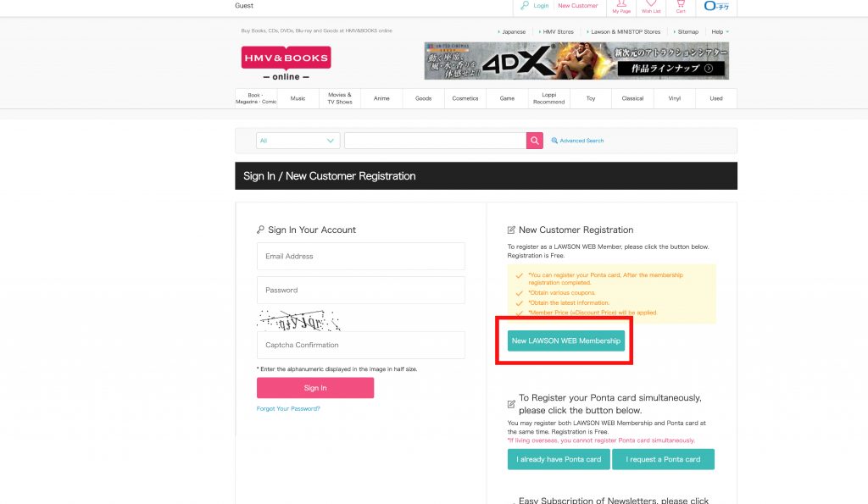Expand the All category dropdown
This screenshot has height=504, width=868.
tap(298, 141)
